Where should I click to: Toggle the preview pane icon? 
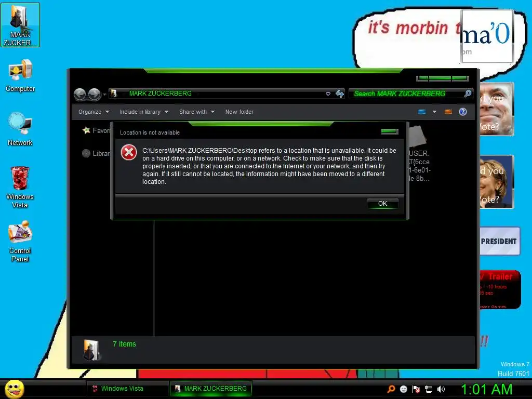point(448,112)
